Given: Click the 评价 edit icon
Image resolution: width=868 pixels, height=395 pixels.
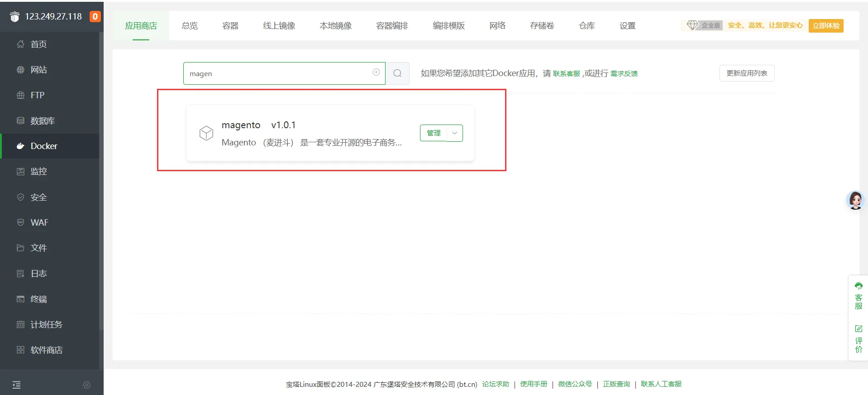Looking at the screenshot, I should coord(858,328).
